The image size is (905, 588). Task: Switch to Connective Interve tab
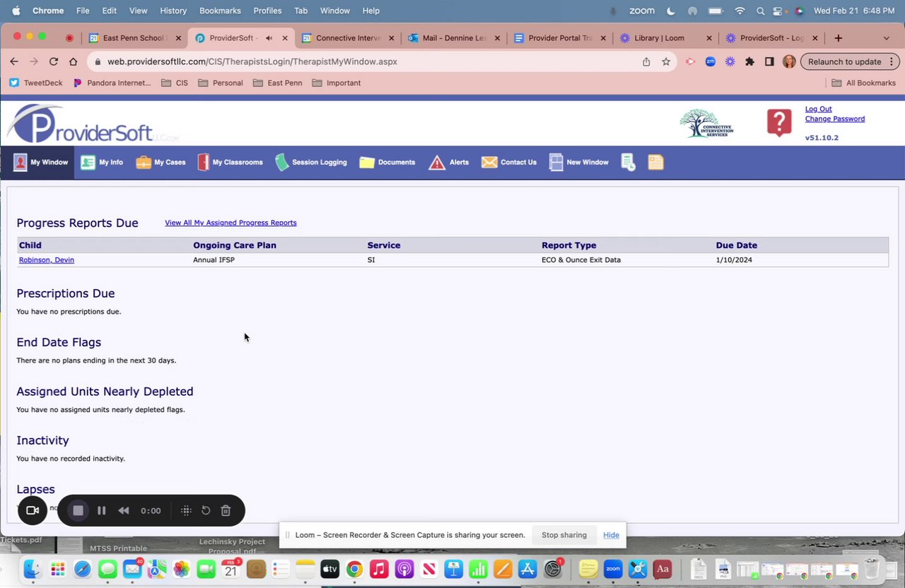346,38
